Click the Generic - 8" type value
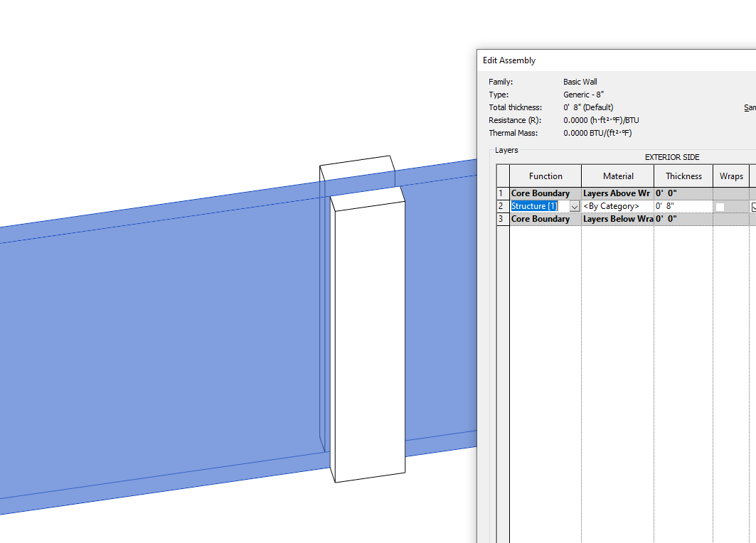The width and height of the screenshot is (756, 543). tap(583, 95)
